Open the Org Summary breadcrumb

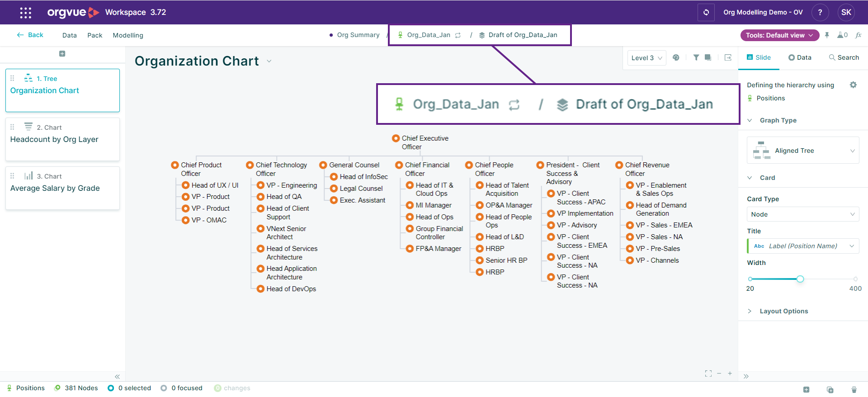[358, 35]
